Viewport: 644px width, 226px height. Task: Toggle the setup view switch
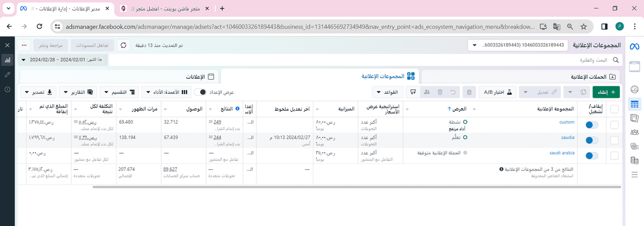(200, 92)
